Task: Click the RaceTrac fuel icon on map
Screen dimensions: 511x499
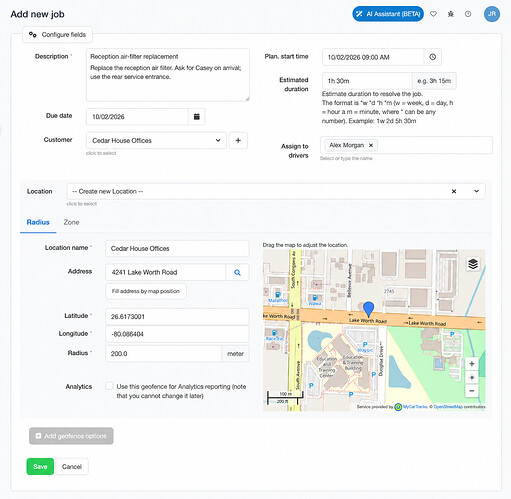Action: coord(274,333)
